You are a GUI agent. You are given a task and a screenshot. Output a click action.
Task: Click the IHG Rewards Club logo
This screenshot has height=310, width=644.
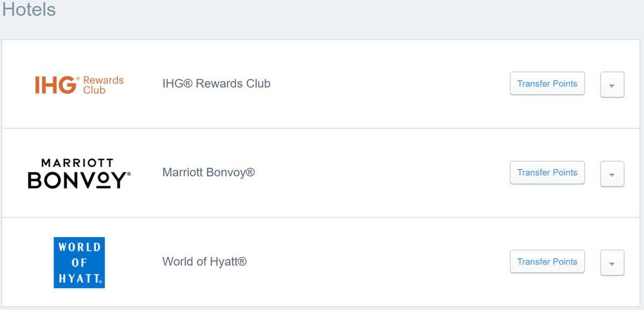coord(79,85)
